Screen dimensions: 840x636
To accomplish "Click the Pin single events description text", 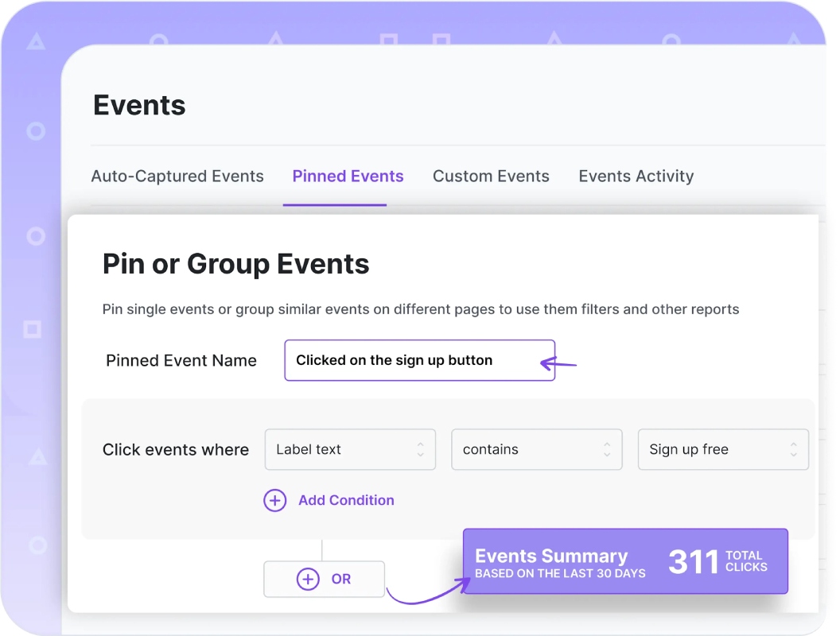I will point(421,309).
